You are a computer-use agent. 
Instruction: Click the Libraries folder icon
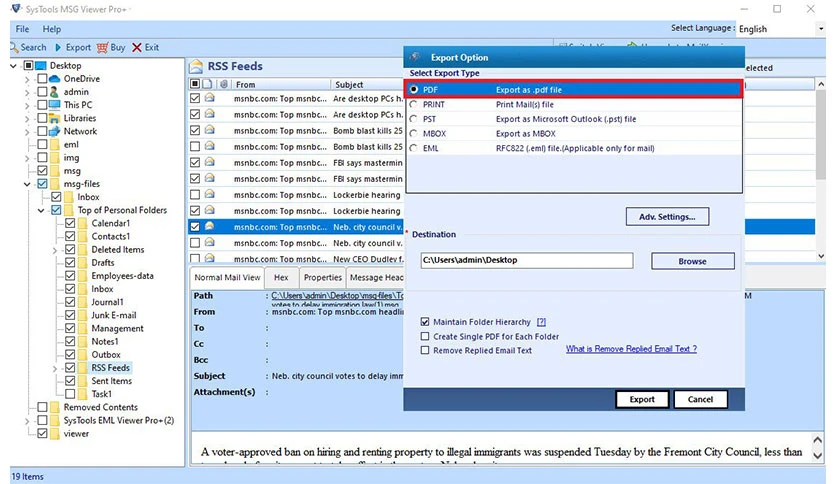click(54, 118)
